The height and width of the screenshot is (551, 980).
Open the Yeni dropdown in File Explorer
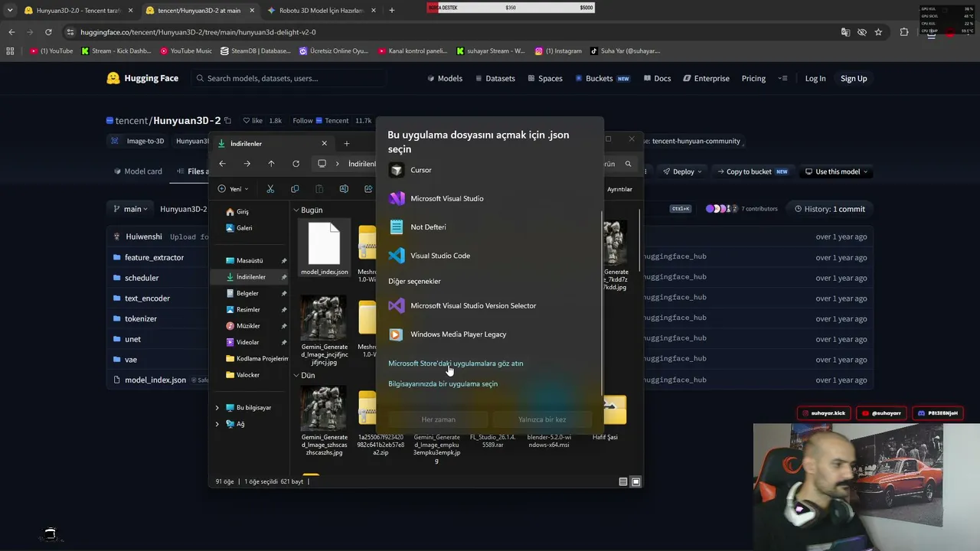233,189
